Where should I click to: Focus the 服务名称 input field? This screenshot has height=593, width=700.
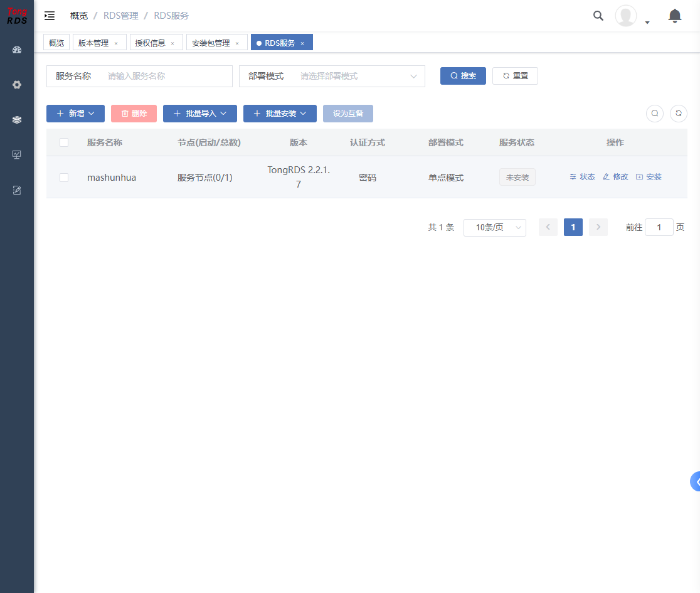click(166, 77)
